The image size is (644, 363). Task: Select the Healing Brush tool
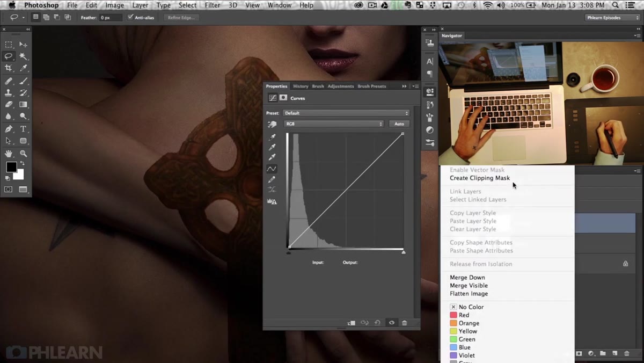coord(9,81)
